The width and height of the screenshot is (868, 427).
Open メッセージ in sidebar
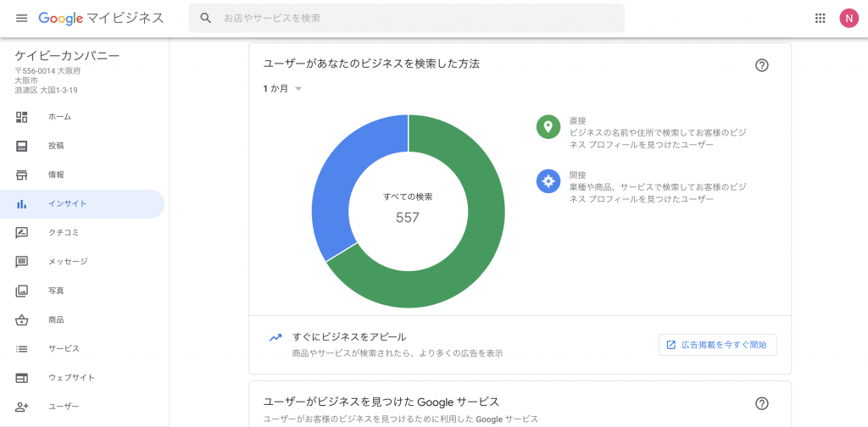coord(82,262)
